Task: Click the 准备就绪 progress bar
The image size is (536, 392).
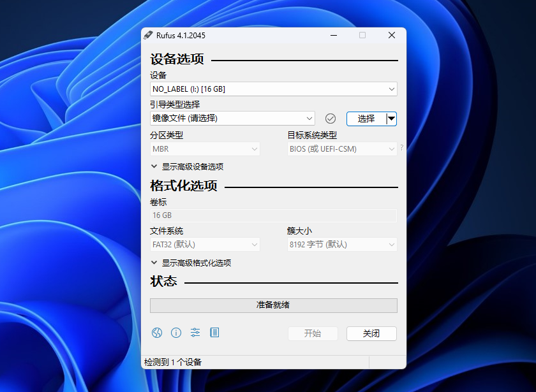Action: [x=274, y=305]
